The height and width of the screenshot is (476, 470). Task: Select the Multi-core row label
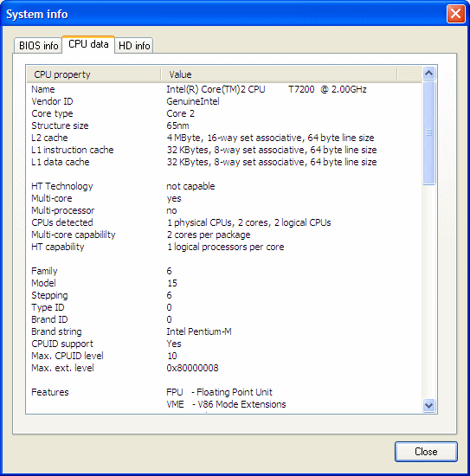point(52,198)
